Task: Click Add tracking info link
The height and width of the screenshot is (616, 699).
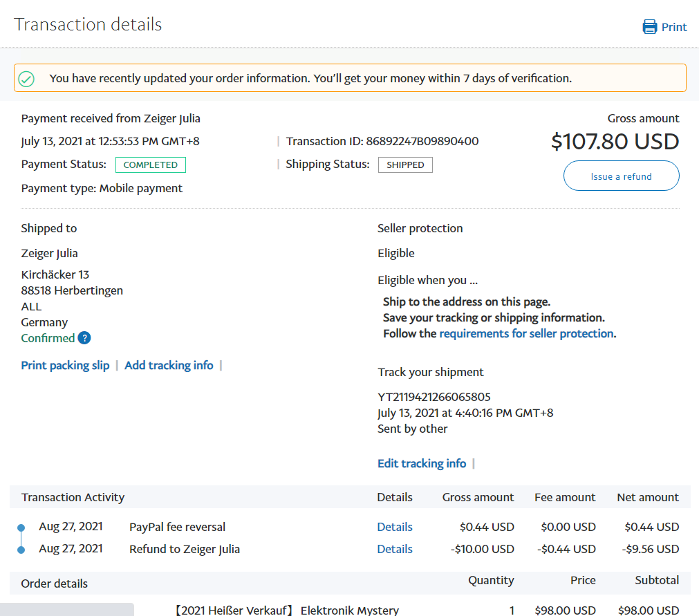Action: point(169,365)
